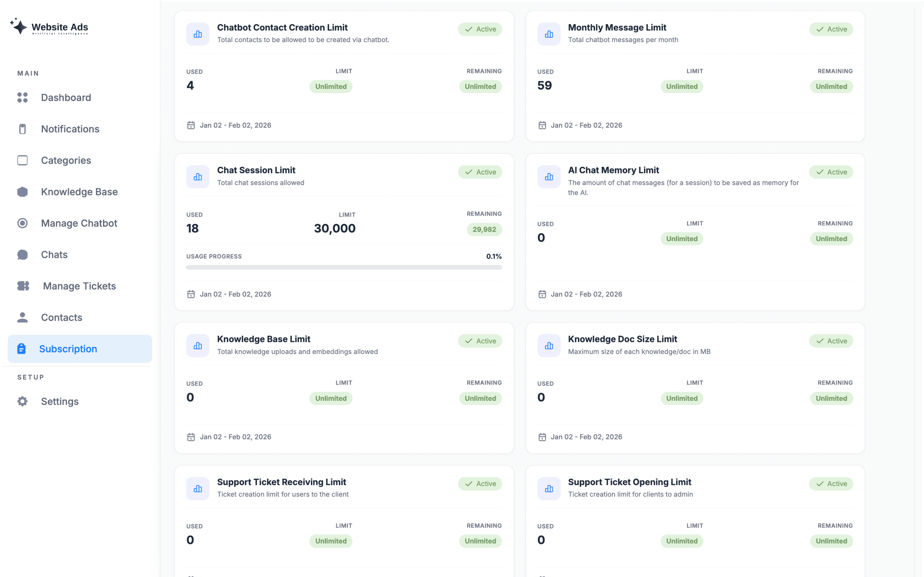Click the Contacts person icon

point(23,317)
